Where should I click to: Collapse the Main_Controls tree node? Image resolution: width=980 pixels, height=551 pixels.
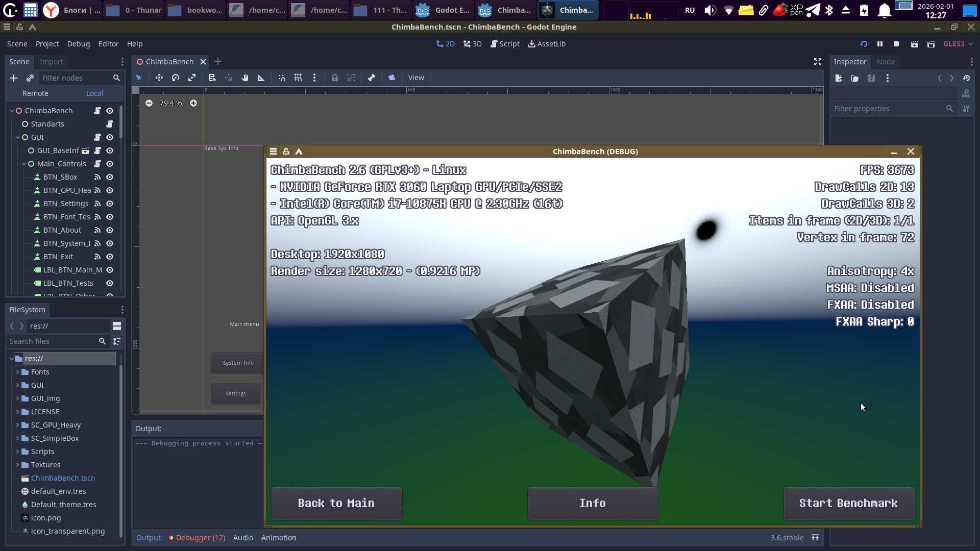[x=24, y=164]
